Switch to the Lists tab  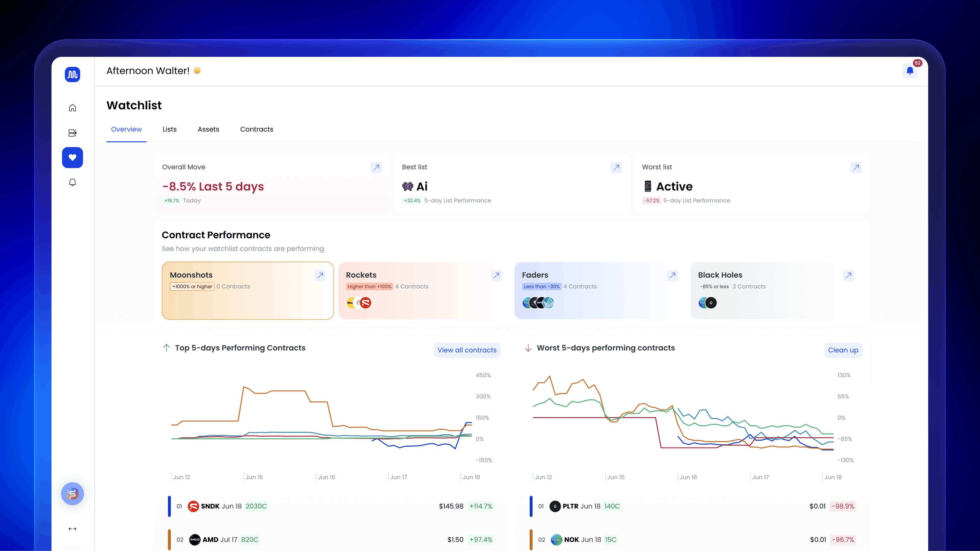click(170, 129)
